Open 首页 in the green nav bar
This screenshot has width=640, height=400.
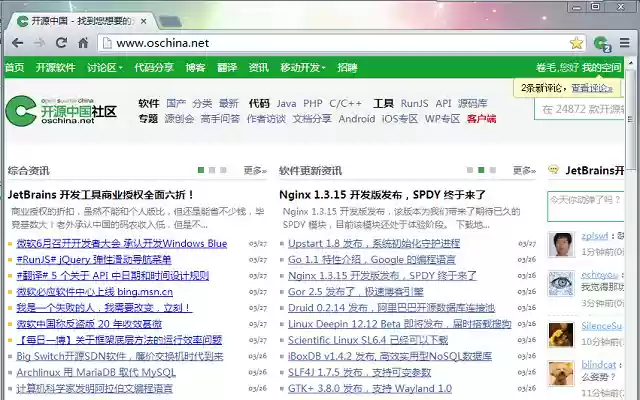[14, 67]
